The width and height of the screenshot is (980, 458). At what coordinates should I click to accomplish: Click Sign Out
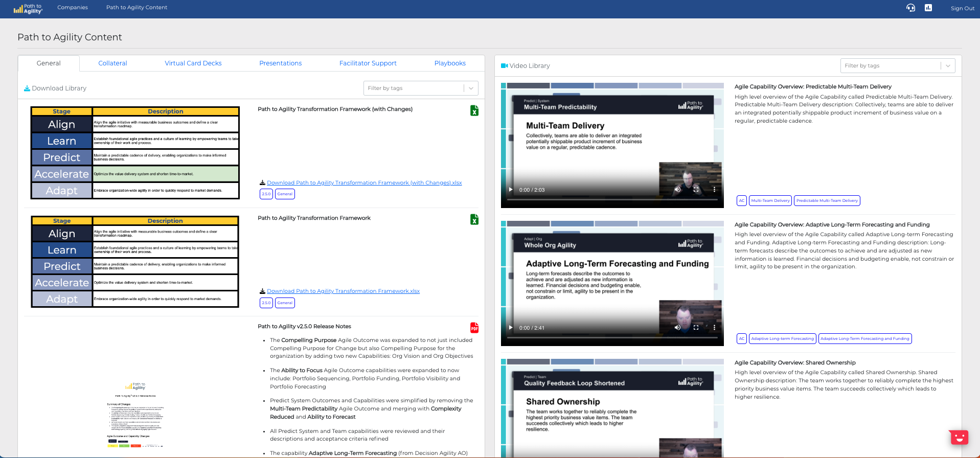pos(963,8)
